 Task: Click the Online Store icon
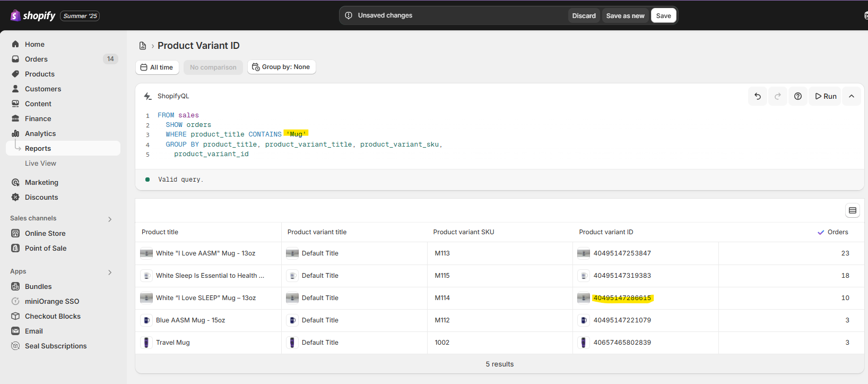(x=15, y=233)
